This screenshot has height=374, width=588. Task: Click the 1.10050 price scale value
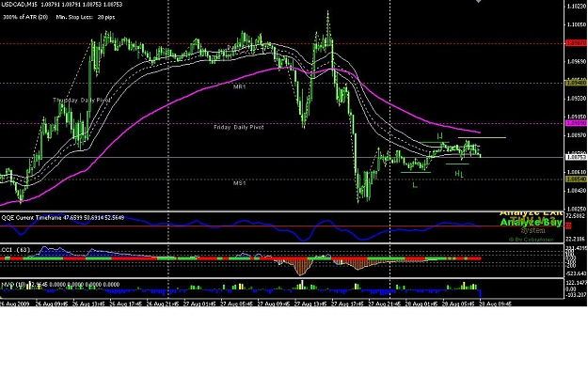coord(577,24)
